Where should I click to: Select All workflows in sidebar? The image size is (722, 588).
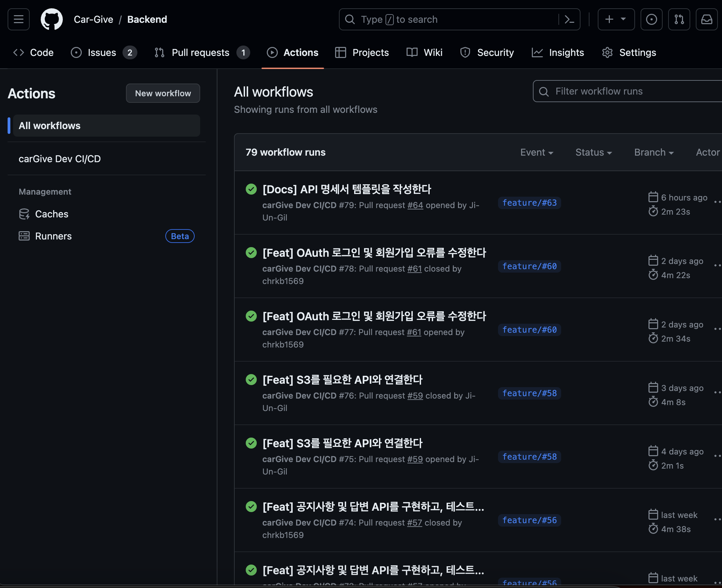(106, 126)
